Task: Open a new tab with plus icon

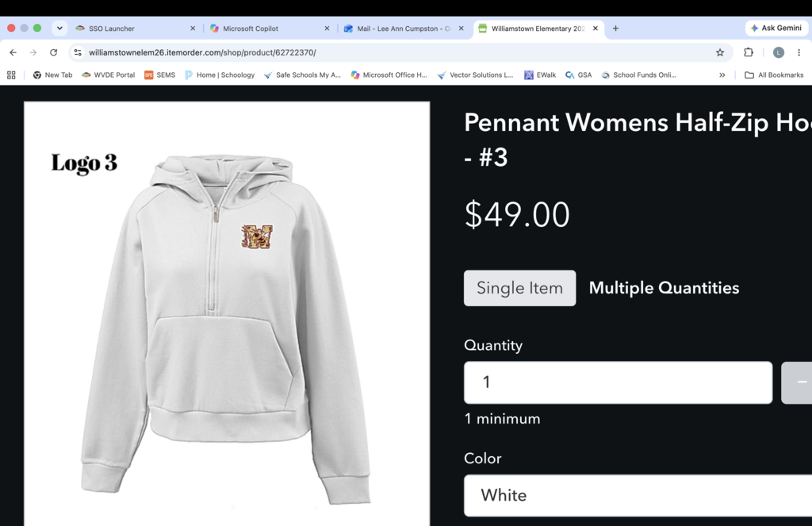Action: 615,29
